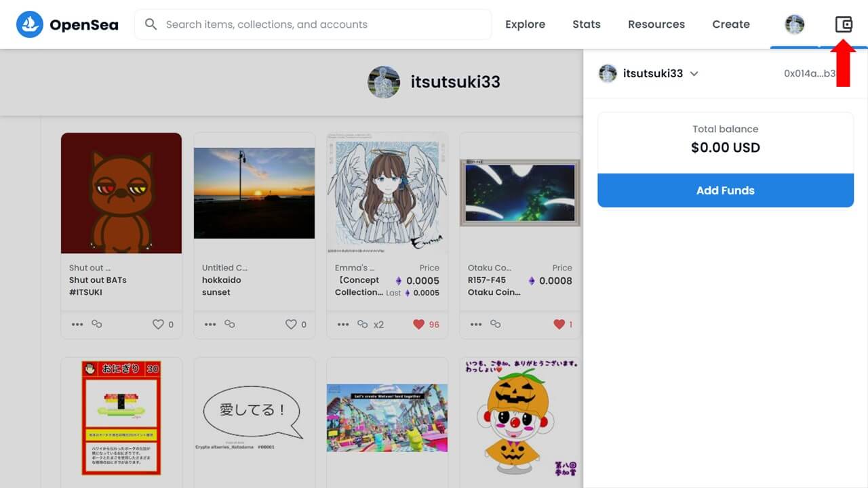The height and width of the screenshot is (488, 868).
Task: Copy wallet address 0x014a...
Action: [x=810, y=73]
